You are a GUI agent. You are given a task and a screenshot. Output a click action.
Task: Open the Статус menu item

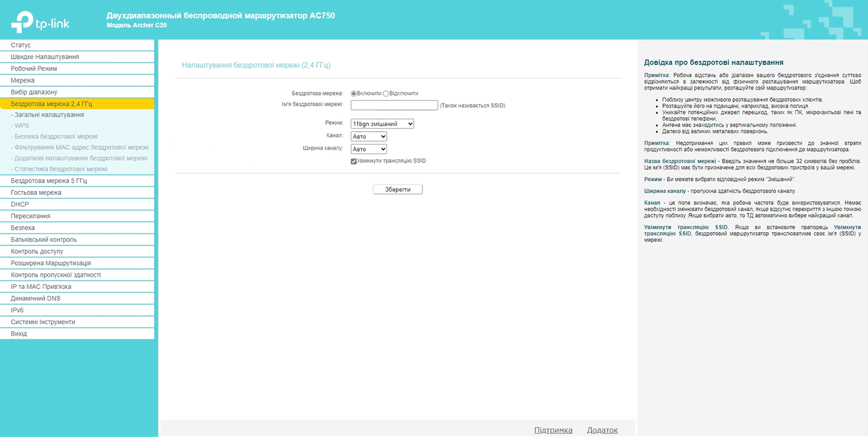21,45
